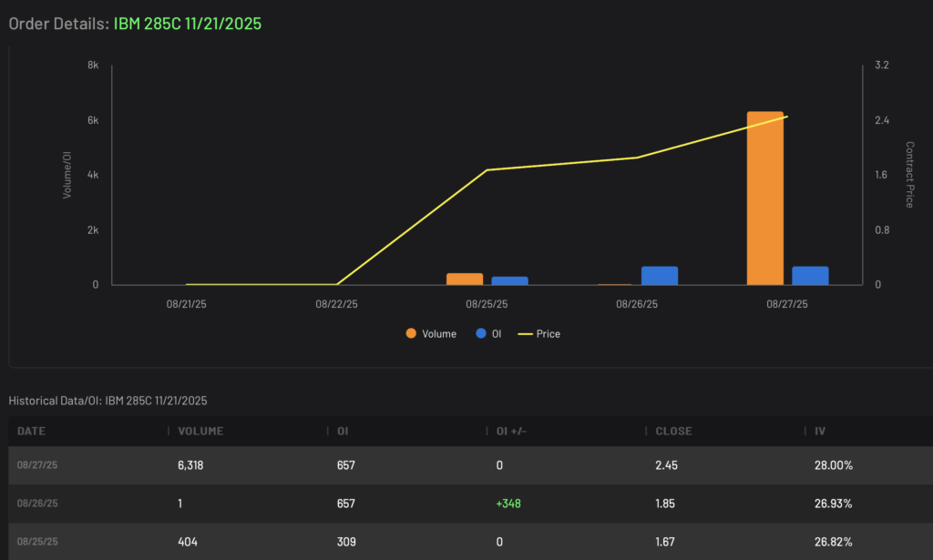Viewport: 933px width, 560px height.
Task: Click the Volume/OI axis title
Action: click(x=67, y=175)
